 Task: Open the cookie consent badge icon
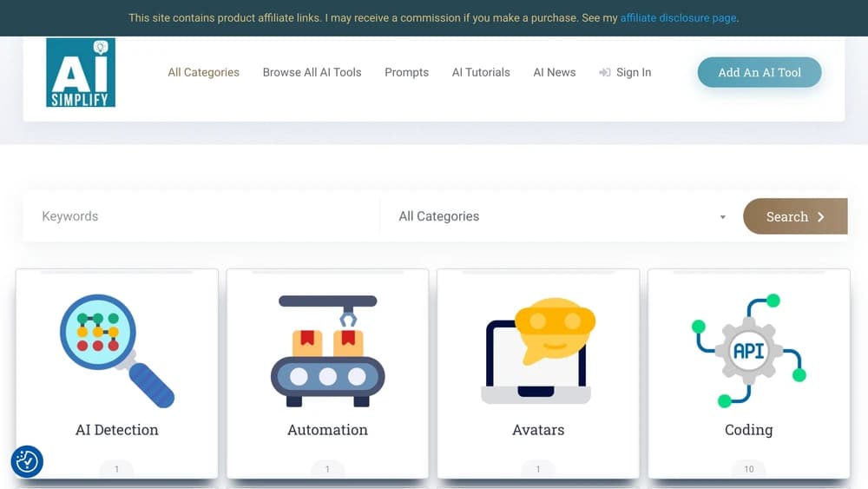coord(27,461)
